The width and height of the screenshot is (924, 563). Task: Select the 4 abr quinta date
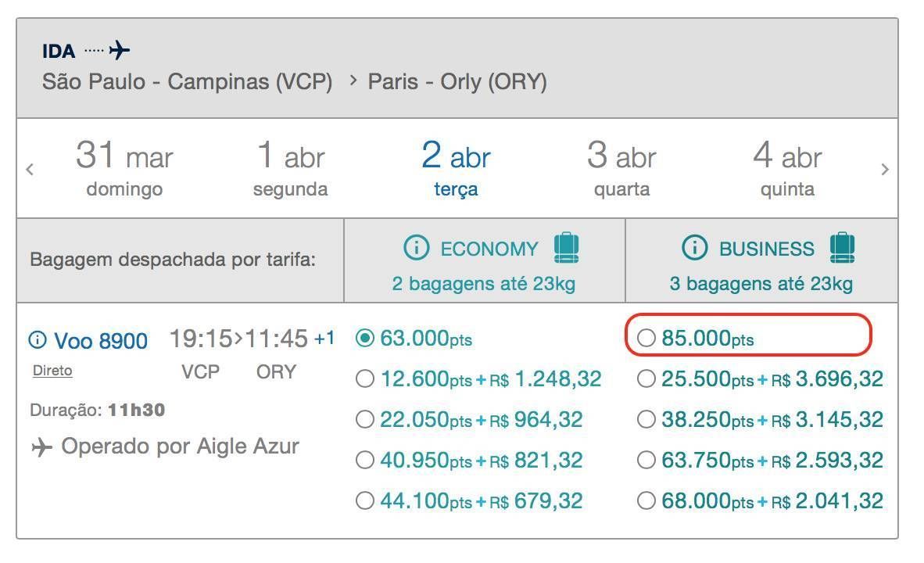click(787, 169)
